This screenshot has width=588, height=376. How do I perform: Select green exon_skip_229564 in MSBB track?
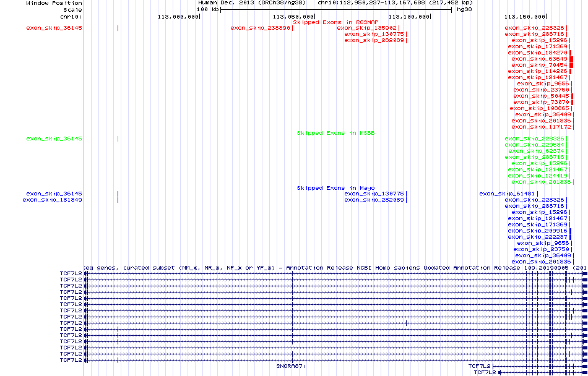534,145
